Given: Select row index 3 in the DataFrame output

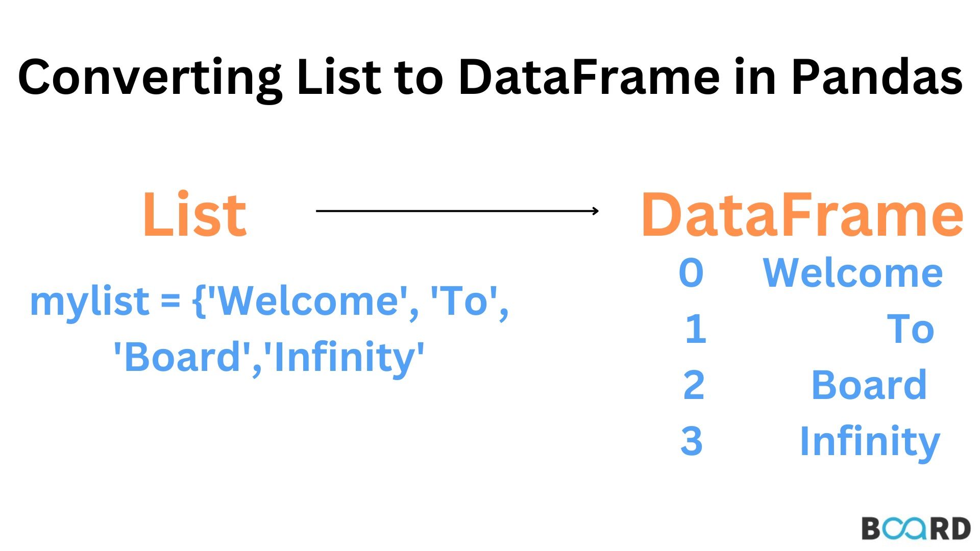Looking at the screenshot, I should tap(692, 440).
